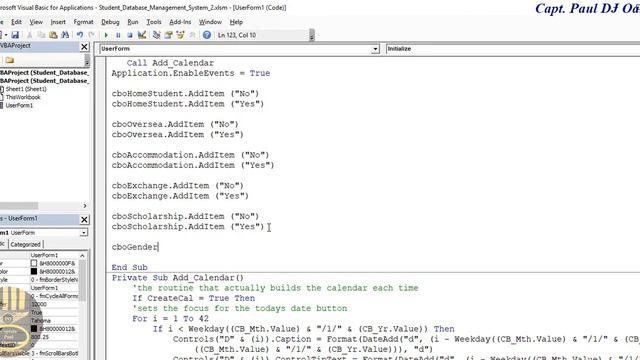This screenshot has width=640, height=360.
Task: Click the 3 - fmScrollBarsBoth property value
Action: coord(54,353)
